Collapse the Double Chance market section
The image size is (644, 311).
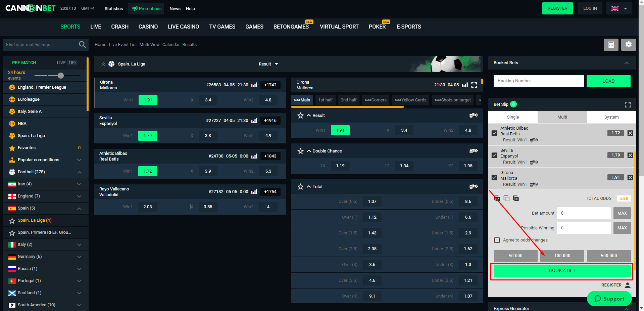pyautogui.click(x=309, y=151)
